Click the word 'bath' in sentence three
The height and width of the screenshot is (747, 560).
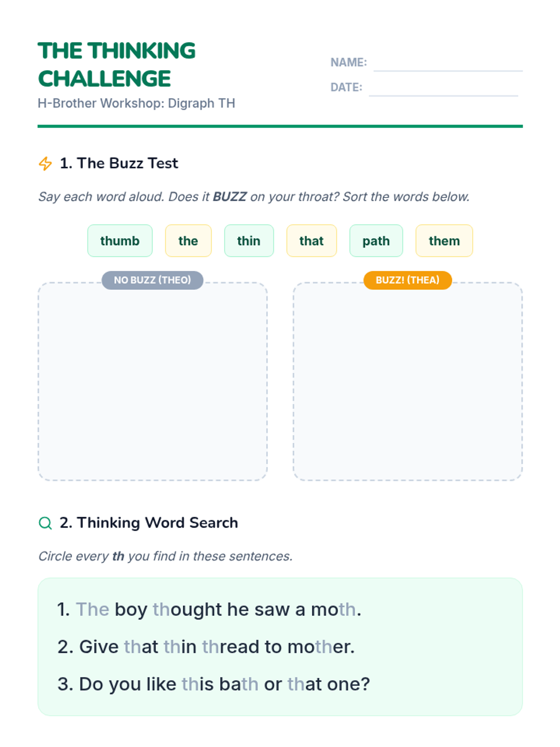tap(238, 684)
